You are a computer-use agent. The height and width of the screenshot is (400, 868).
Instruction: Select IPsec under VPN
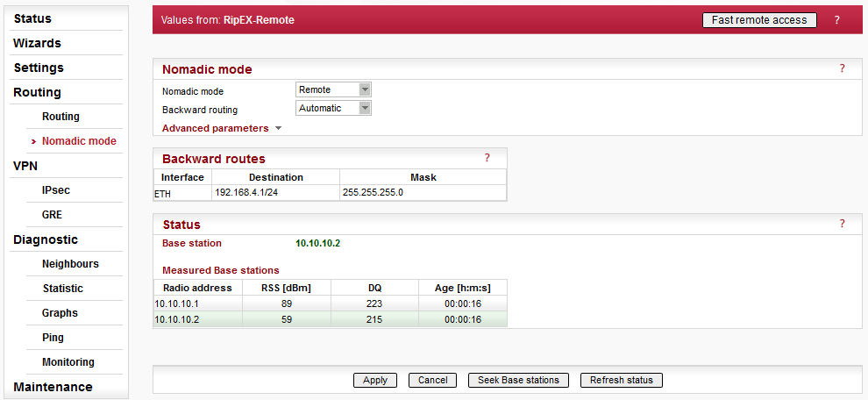(x=55, y=190)
